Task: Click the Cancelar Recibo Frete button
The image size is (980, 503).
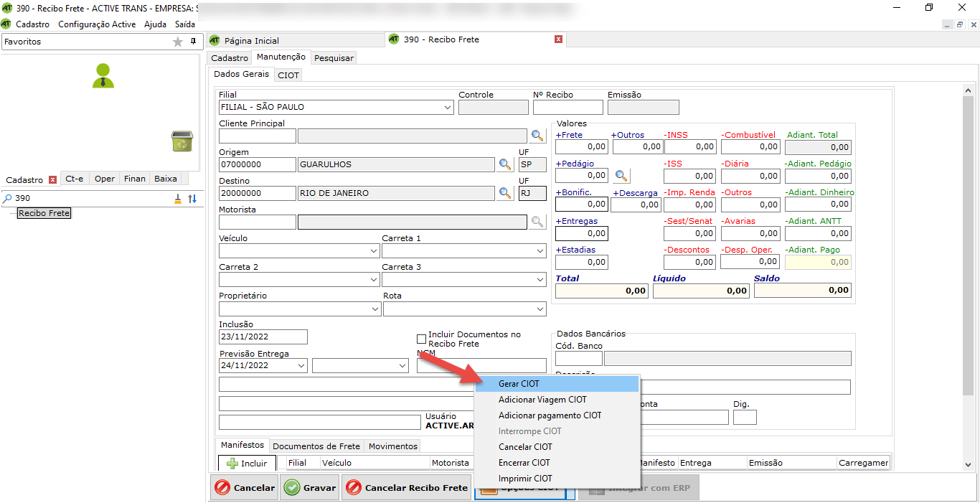Action: (407, 488)
